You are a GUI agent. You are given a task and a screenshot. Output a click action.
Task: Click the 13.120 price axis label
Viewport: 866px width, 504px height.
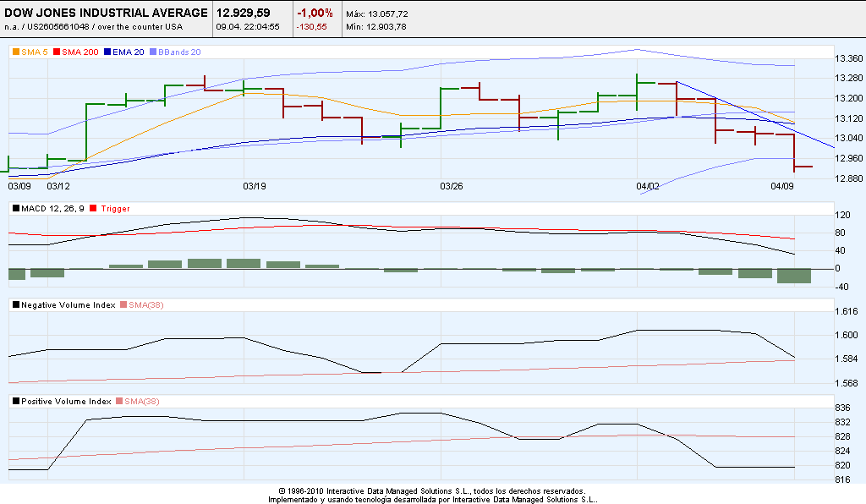click(x=849, y=118)
